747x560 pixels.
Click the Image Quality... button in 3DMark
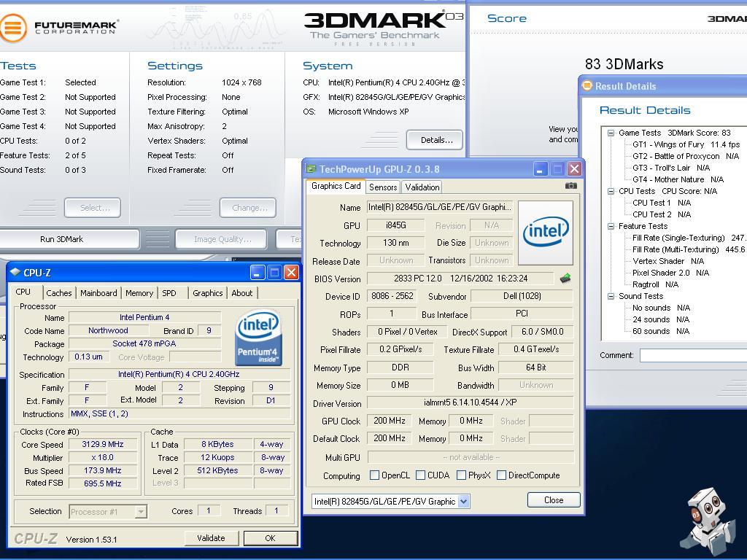point(221,239)
